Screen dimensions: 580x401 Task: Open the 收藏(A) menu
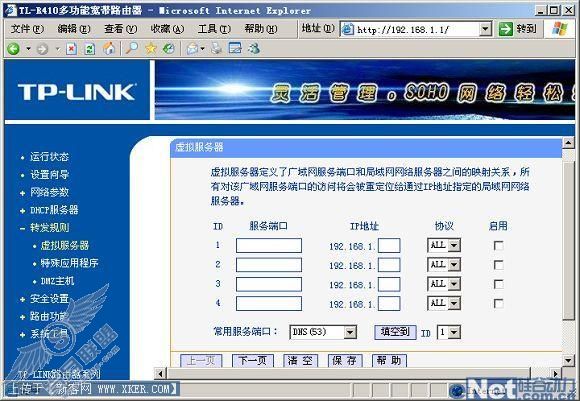[x=167, y=28]
